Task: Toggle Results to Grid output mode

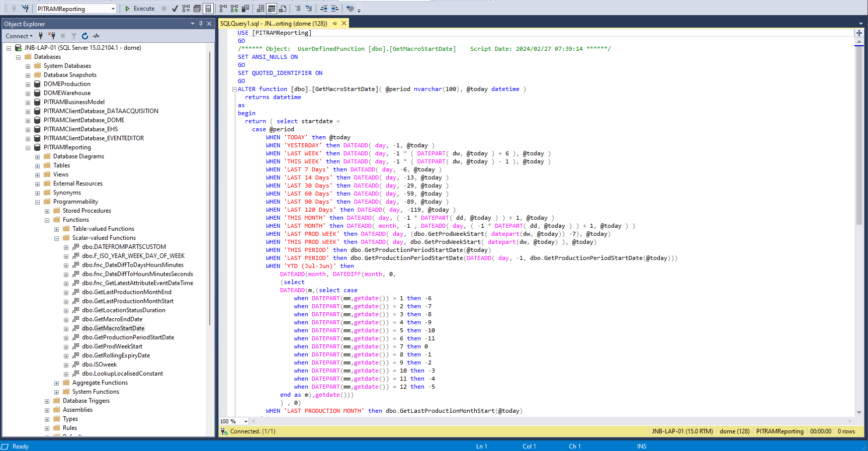Action: (x=272, y=9)
